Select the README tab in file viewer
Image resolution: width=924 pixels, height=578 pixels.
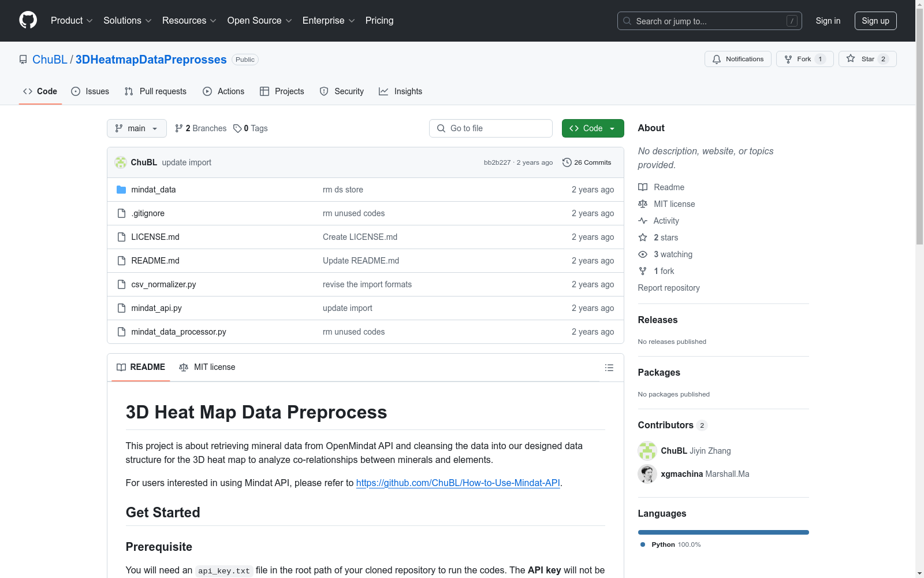coord(141,367)
